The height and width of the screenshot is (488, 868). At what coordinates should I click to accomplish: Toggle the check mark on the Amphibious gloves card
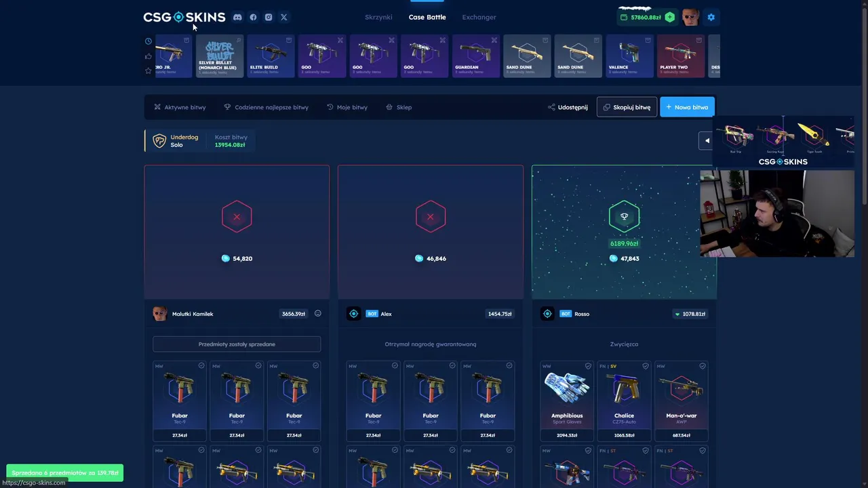coord(588,366)
